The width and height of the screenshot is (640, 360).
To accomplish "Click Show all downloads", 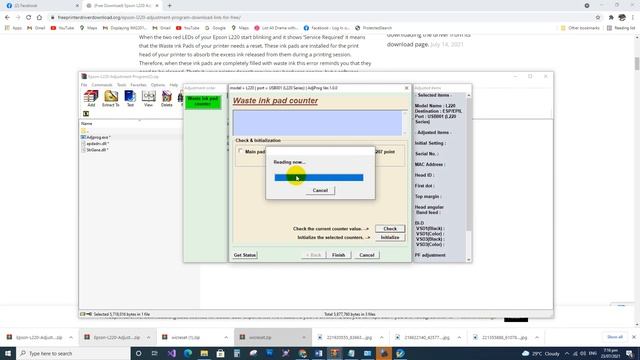I will pyautogui.click(x=615, y=337).
